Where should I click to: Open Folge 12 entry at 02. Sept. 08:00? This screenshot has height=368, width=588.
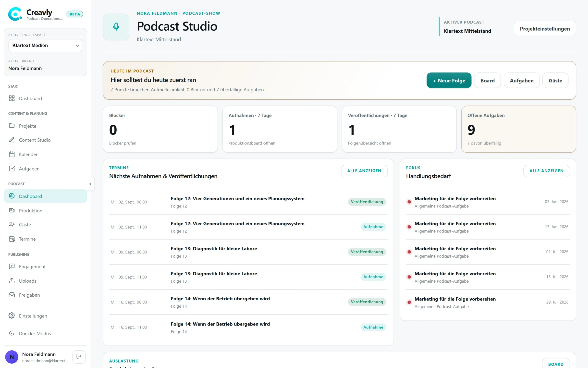[248, 202]
